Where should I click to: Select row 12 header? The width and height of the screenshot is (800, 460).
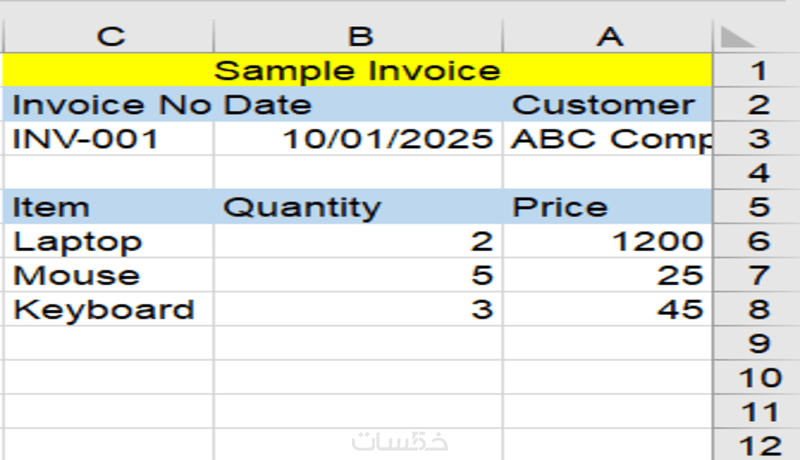pyautogui.click(x=758, y=445)
